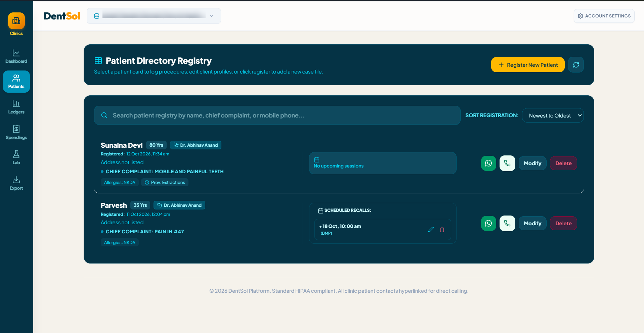Click chief complaint Pain in #47

[x=145, y=232]
